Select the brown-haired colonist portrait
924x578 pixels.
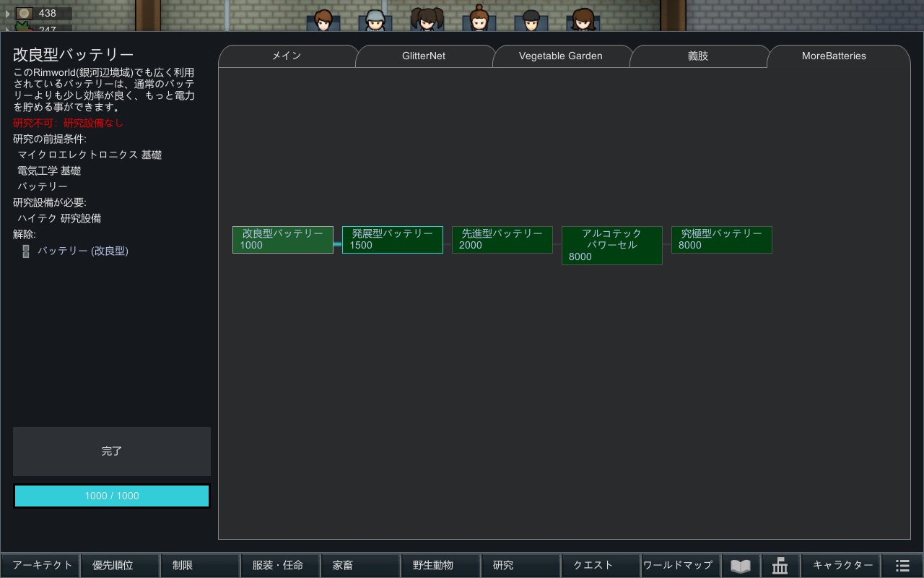click(x=323, y=20)
